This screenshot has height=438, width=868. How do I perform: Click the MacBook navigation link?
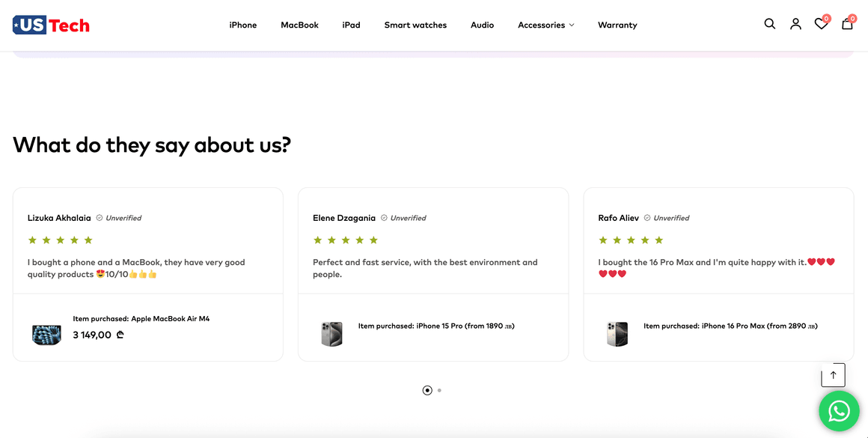click(x=299, y=25)
